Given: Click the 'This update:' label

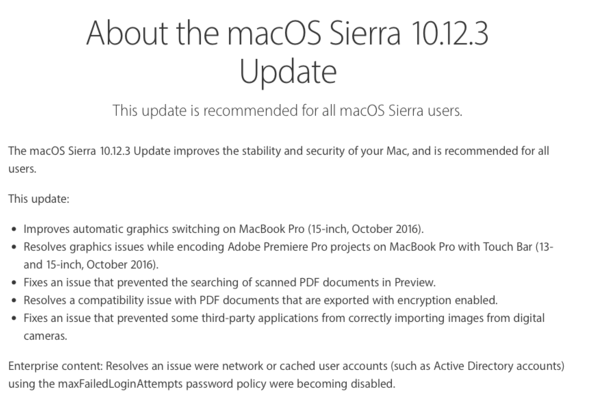Looking at the screenshot, I should pyautogui.click(x=39, y=199).
